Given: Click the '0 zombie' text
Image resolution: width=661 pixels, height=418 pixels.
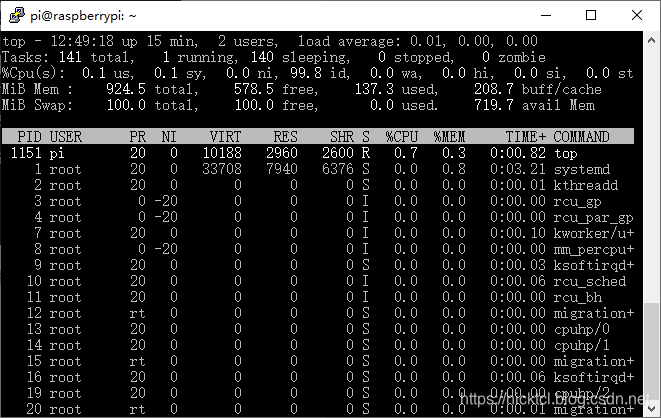Looking at the screenshot, I should point(514,57).
